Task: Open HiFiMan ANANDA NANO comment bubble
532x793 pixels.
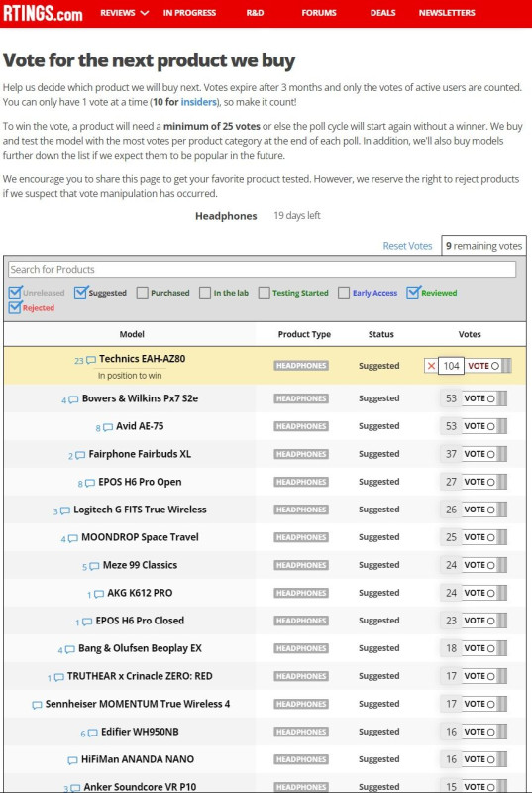Action: (72, 760)
